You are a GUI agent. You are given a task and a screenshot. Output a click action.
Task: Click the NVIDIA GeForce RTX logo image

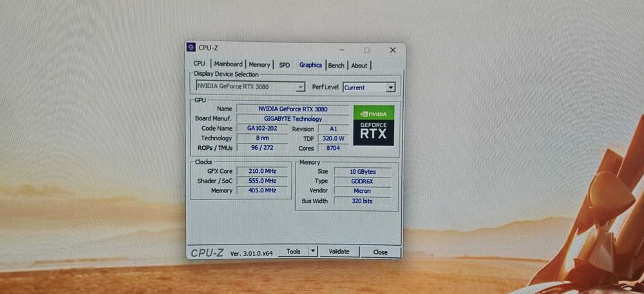(374, 125)
